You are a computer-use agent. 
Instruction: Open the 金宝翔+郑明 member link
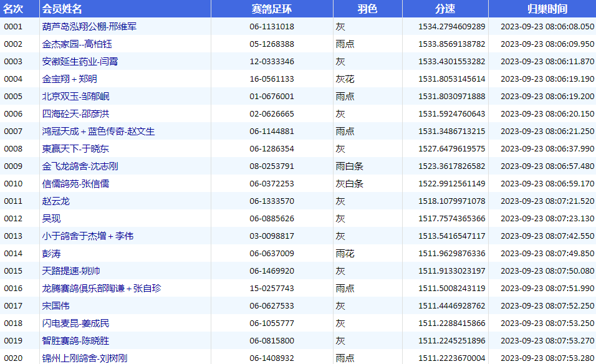70,79
